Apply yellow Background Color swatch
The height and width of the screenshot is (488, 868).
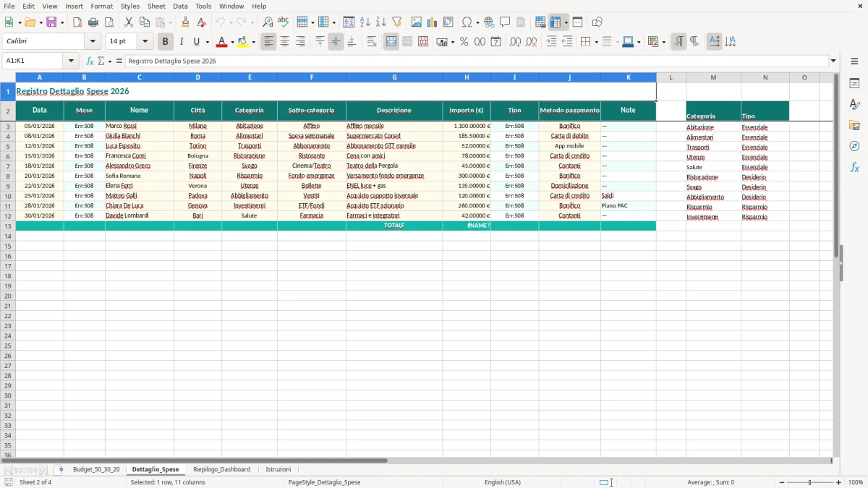pyautogui.click(x=243, y=42)
